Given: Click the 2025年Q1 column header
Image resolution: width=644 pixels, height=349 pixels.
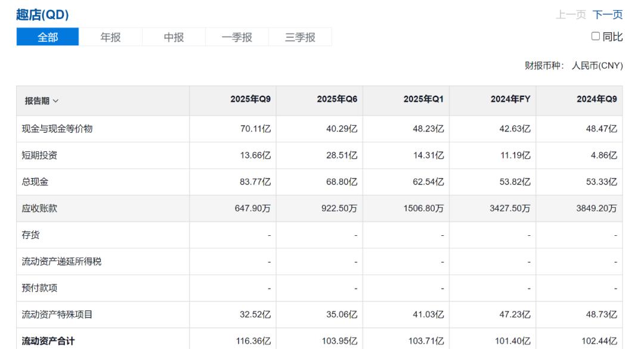Looking at the screenshot, I should click(423, 100).
